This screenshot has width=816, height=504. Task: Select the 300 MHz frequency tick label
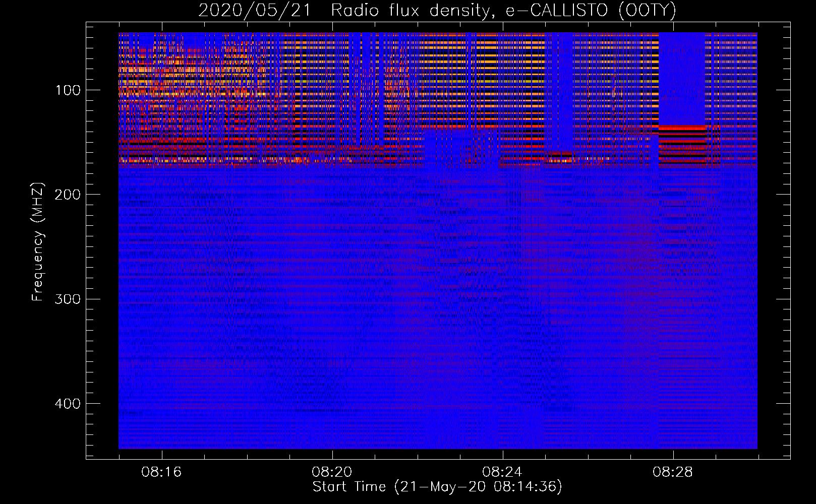68,299
